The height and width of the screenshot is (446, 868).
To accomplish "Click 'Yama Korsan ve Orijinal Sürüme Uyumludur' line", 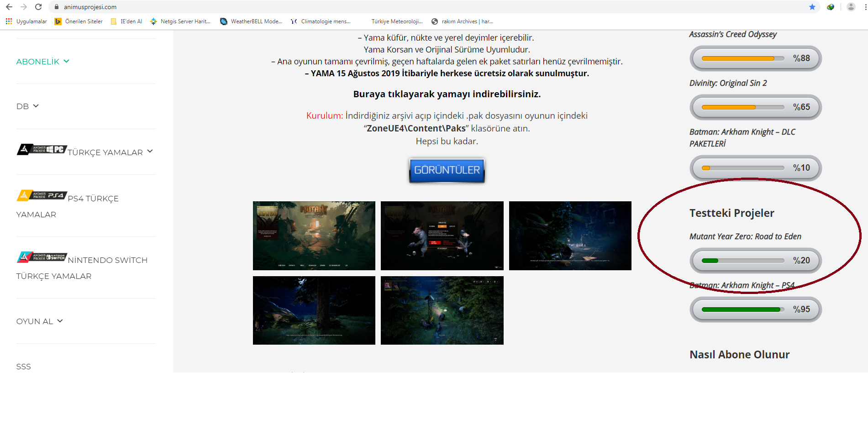I will click(x=447, y=50).
